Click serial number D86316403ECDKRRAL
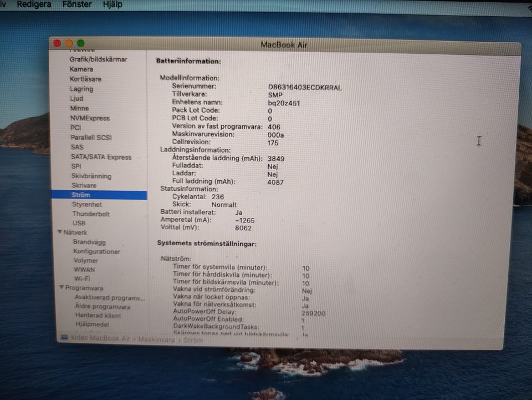The height and width of the screenshot is (400, 532). tap(305, 88)
